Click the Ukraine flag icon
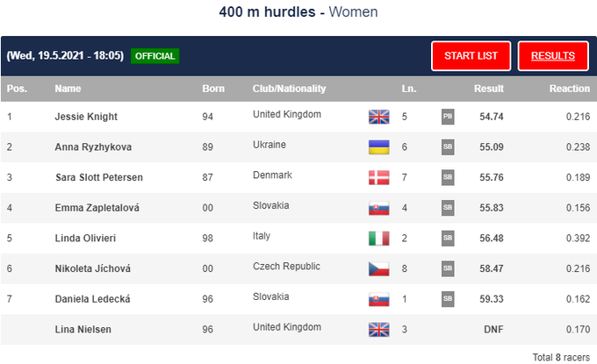 pos(378,147)
